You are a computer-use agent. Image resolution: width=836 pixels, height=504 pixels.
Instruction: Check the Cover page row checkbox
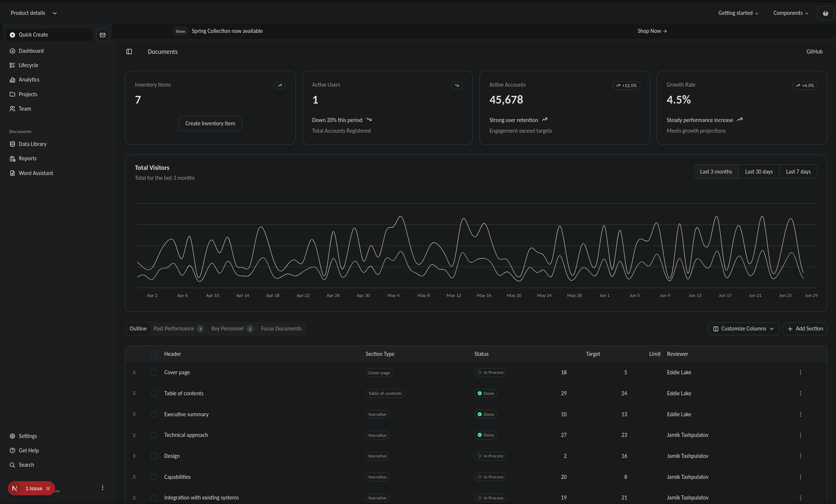coord(153,373)
